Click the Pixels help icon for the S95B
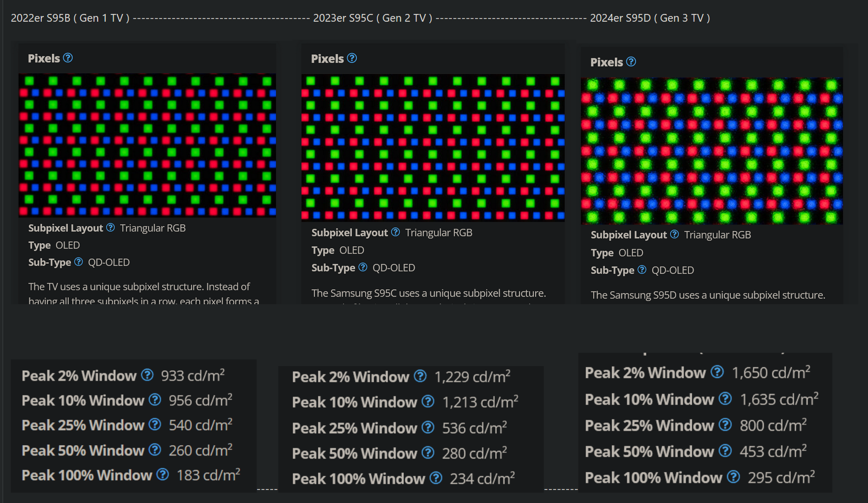868x503 pixels. [68, 58]
